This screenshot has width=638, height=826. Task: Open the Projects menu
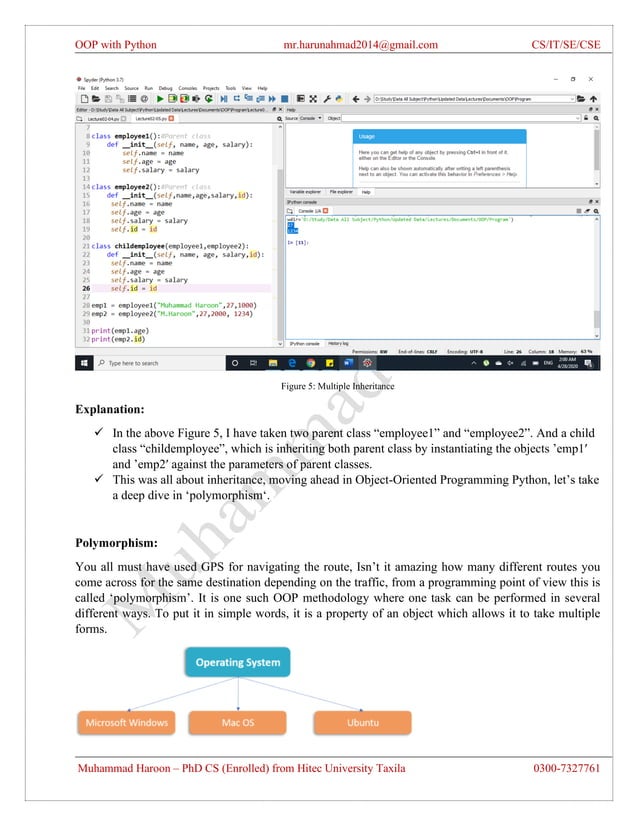211,88
